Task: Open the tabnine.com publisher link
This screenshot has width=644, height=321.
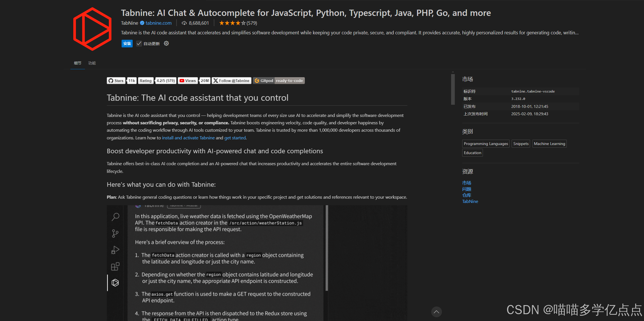Action: click(159, 23)
